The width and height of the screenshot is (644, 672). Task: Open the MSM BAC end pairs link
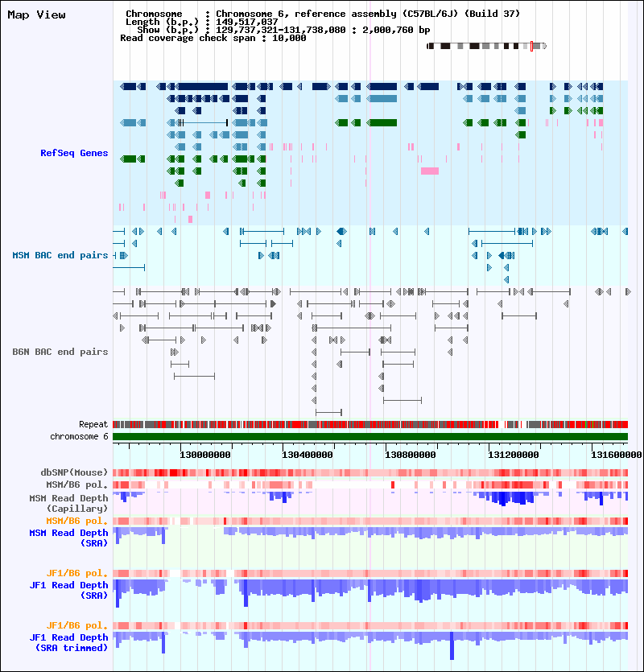(x=60, y=255)
